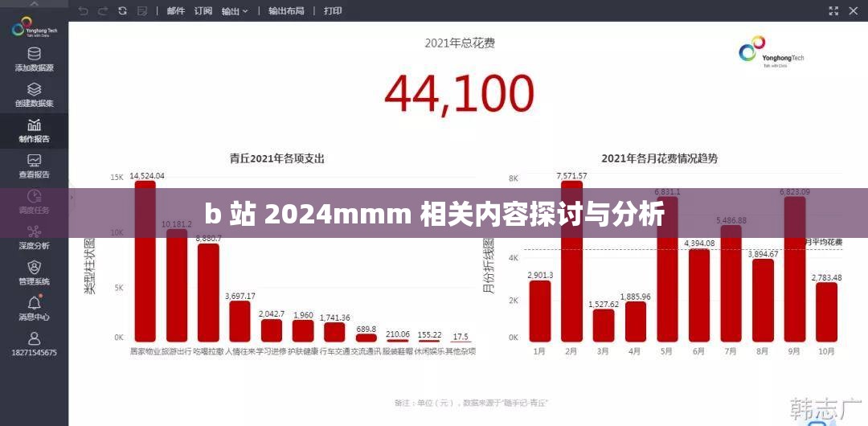Click the 9月 axis label
Screen dimensions: 868x426
coord(794,351)
